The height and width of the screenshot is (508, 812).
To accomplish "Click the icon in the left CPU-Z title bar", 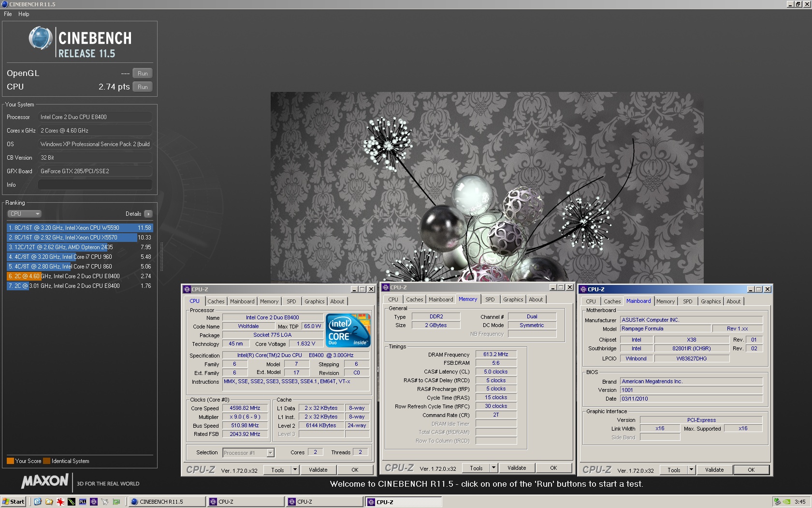I will point(187,289).
